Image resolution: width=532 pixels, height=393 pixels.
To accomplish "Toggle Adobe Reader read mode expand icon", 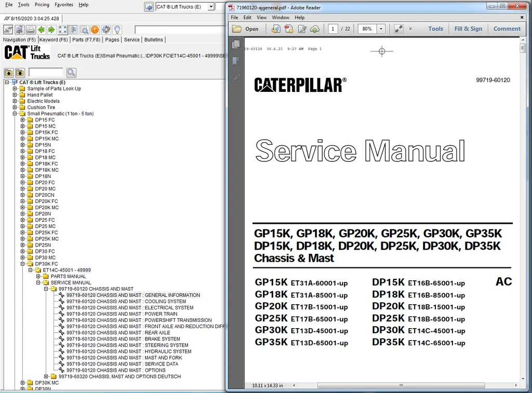I will [398, 29].
